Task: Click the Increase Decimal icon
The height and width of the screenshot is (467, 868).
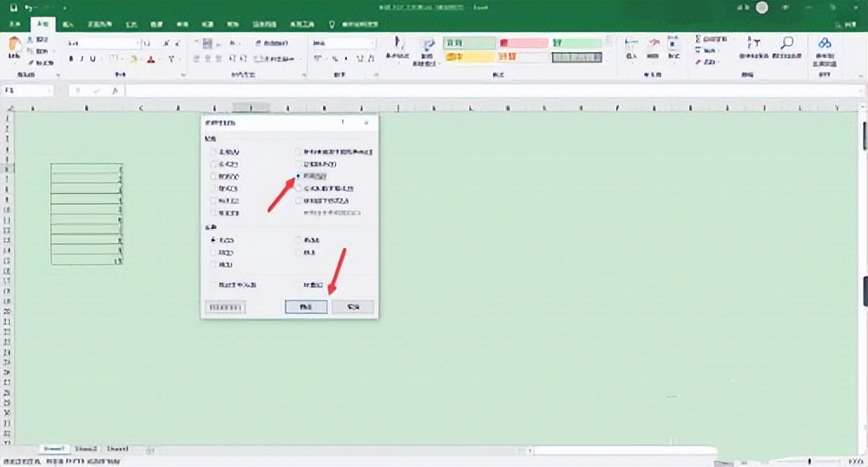Action: [360, 59]
